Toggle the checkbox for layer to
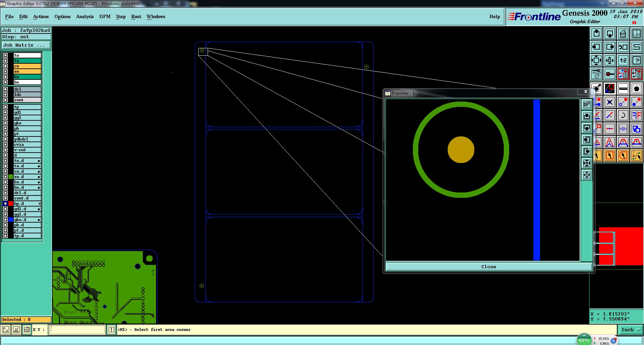 [5, 55]
